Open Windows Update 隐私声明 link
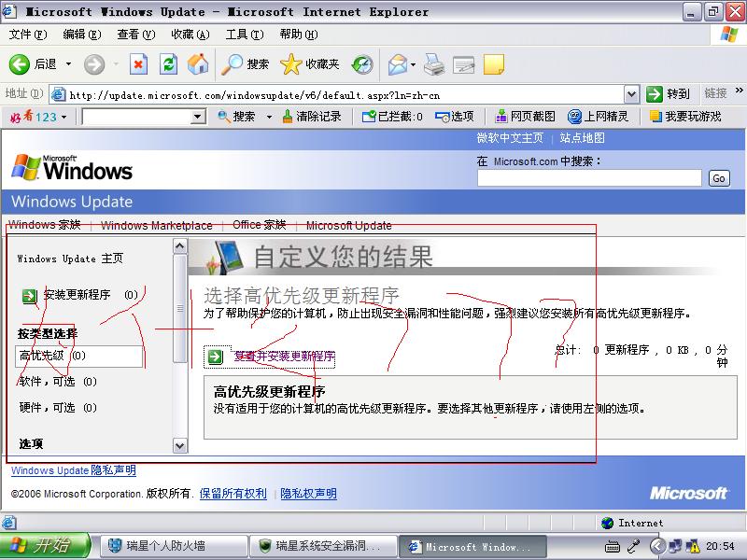Viewport: 747px width, 560px height. click(74, 470)
